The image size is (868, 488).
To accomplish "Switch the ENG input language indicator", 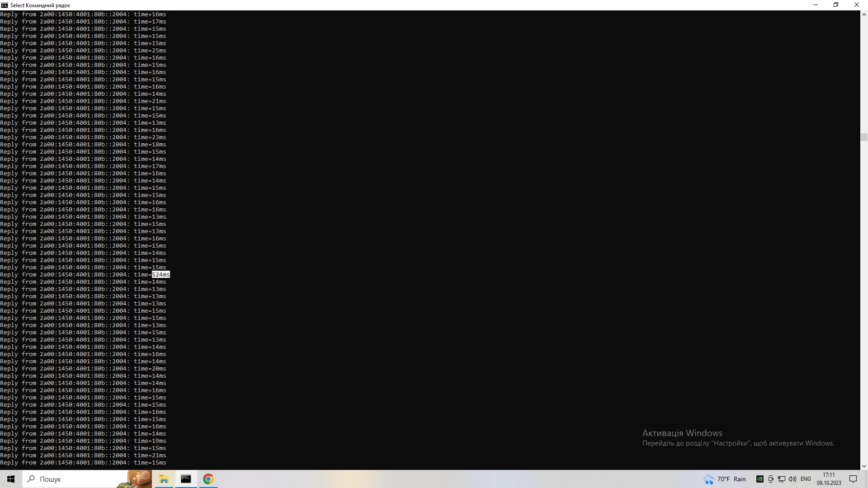I will 806,479.
